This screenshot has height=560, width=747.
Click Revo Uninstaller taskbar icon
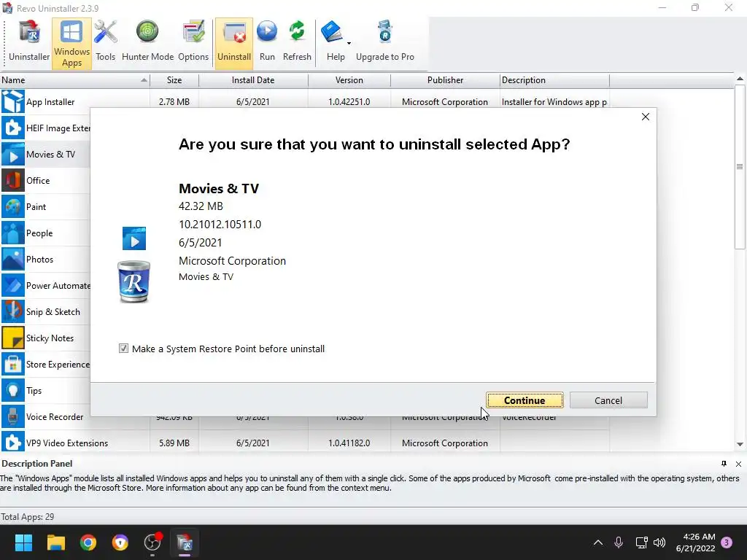point(185,542)
